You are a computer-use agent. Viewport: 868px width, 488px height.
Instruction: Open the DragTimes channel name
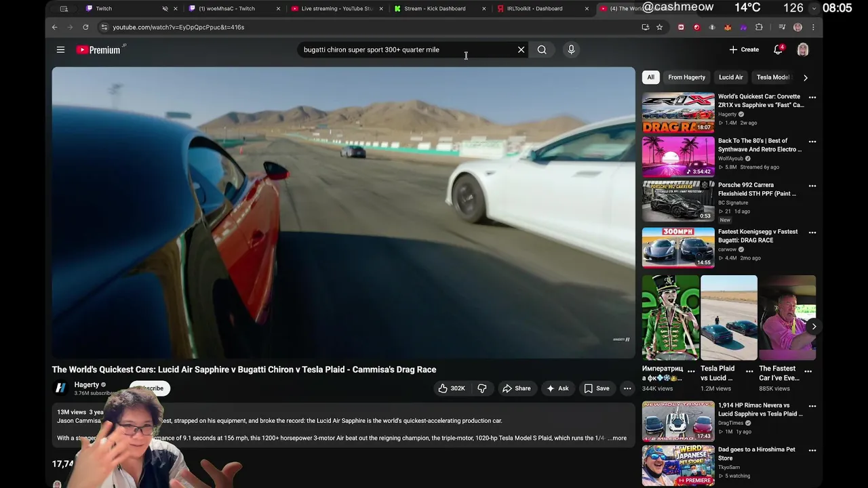(x=732, y=423)
